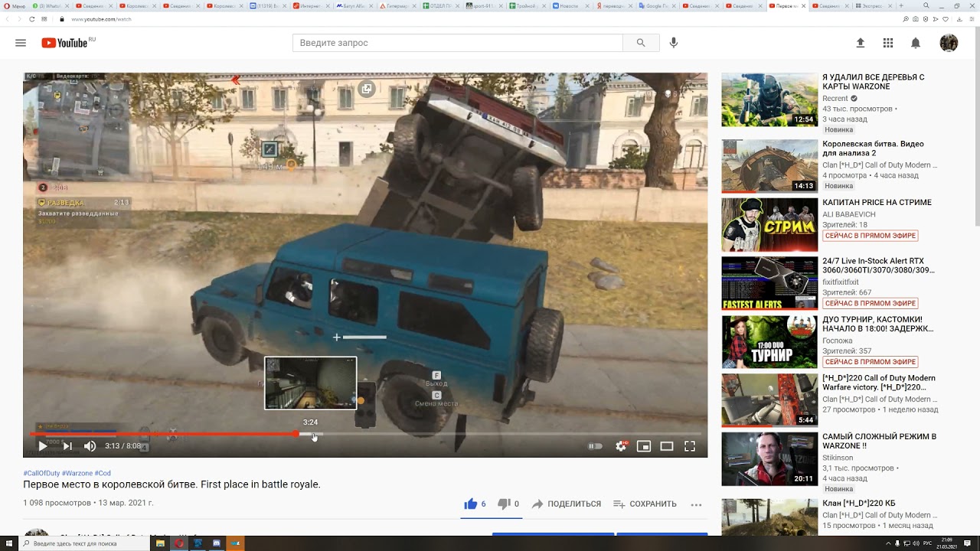Open the Windows Start button
Viewport: 980px width, 551px height.
coord(8,543)
